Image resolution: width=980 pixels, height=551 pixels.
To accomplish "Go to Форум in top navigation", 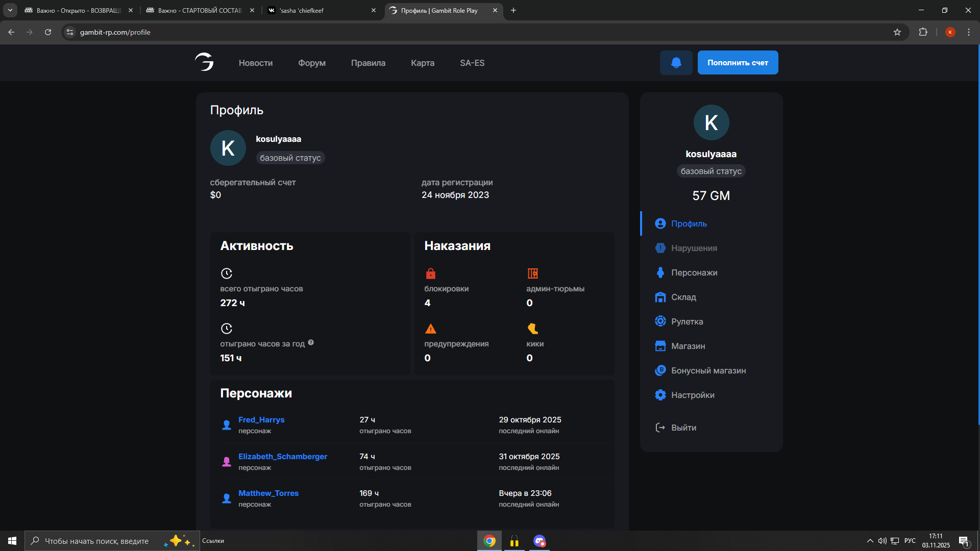I will click(312, 63).
